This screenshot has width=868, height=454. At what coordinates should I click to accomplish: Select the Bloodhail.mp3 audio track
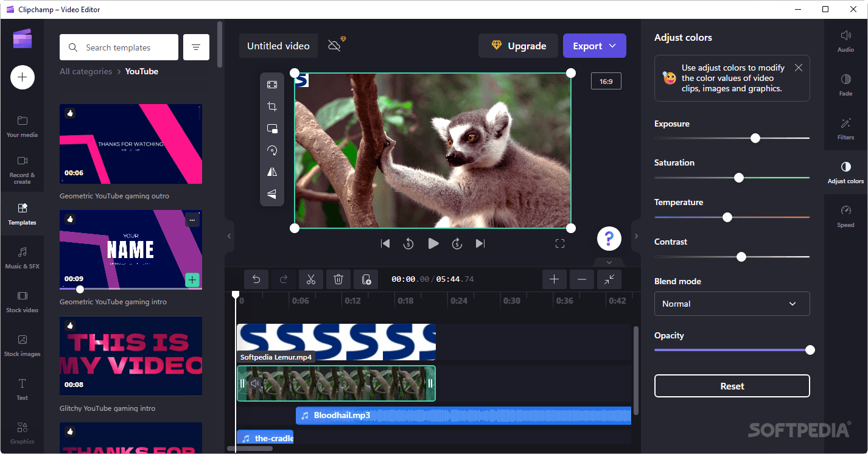click(463, 415)
